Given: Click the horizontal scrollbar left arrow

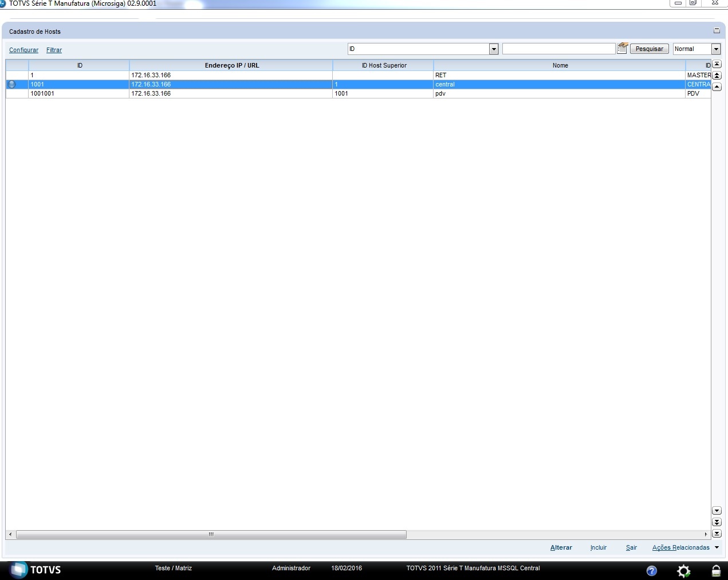Looking at the screenshot, I should (x=10, y=534).
